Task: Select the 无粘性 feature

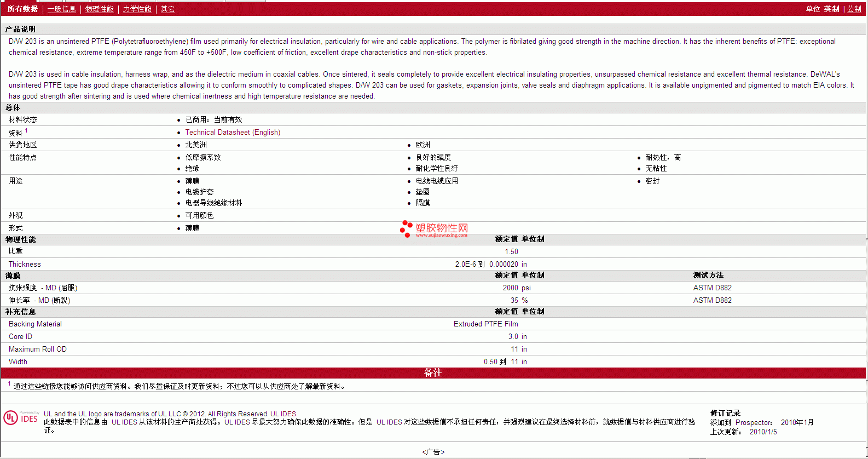Action: 656,169
